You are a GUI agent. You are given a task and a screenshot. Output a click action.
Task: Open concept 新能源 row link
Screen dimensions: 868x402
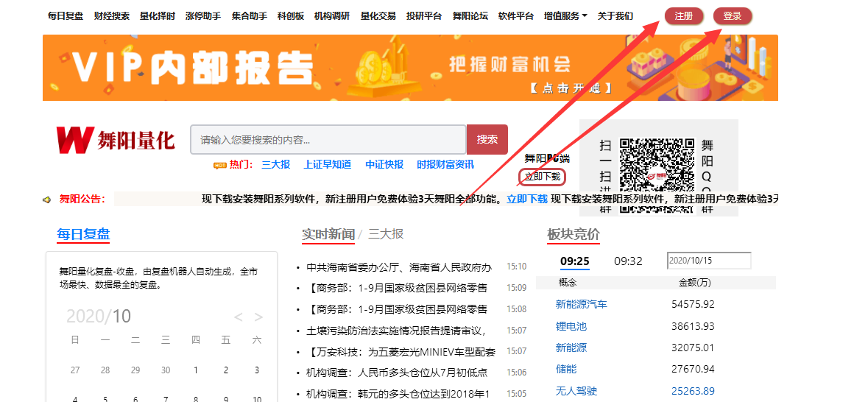tap(571, 348)
